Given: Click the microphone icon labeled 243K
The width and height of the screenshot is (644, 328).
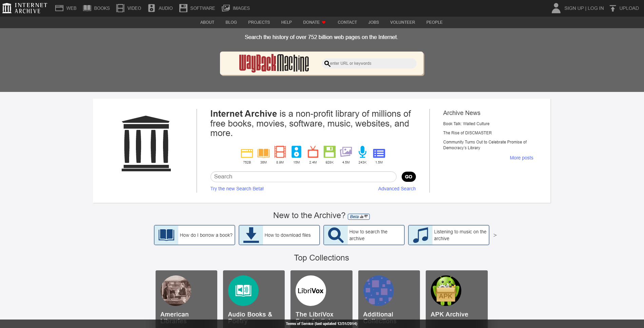Looking at the screenshot, I should tap(362, 152).
